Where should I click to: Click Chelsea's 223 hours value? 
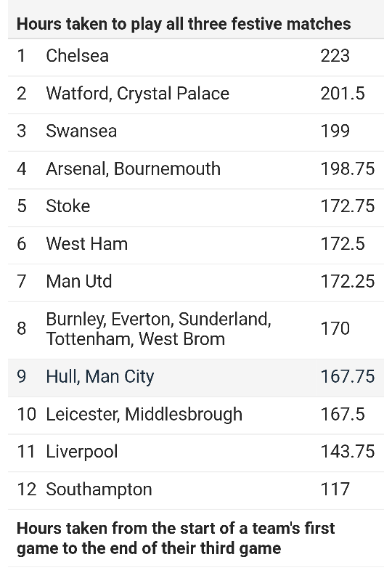click(x=335, y=56)
